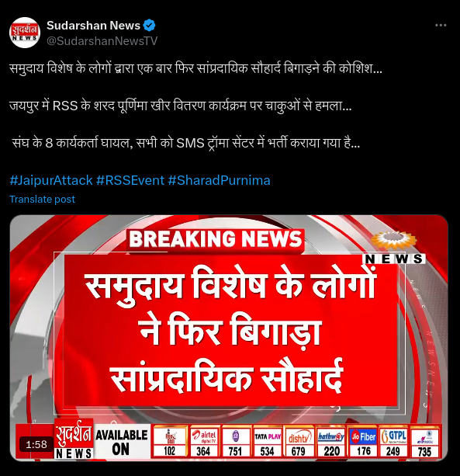The height and width of the screenshot is (476, 460).
Task: Click the blue verified badge
Action: click(149, 26)
